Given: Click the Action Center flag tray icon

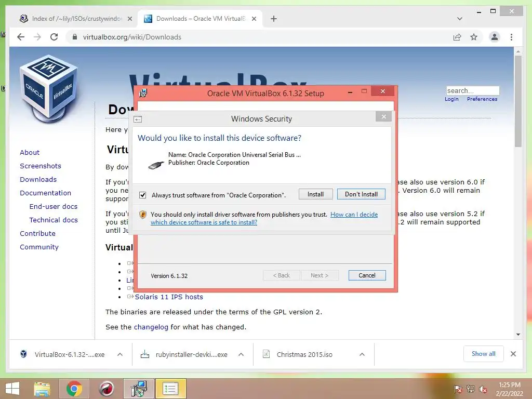Looking at the screenshot, I should 458,389.
